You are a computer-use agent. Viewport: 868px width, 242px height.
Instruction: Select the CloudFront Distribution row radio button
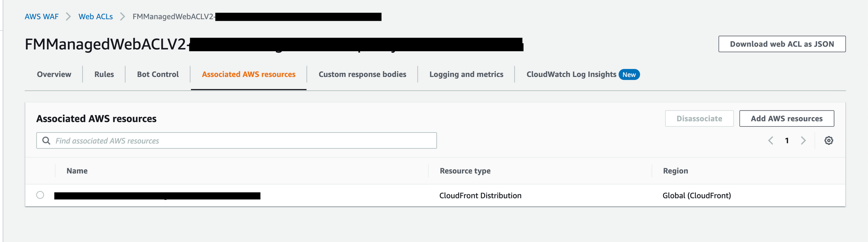[x=40, y=195]
